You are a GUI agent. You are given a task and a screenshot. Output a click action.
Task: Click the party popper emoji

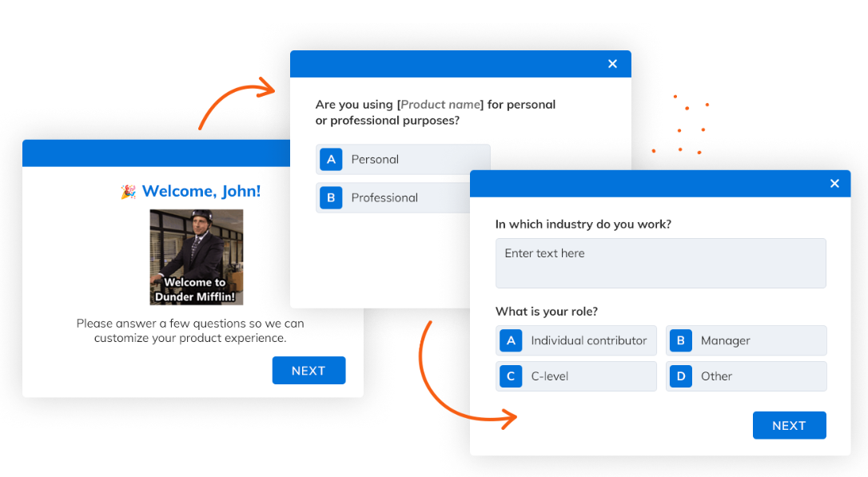coord(128,192)
